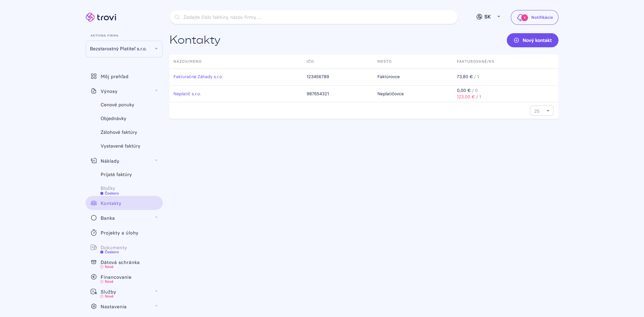
Task: Open contact Neplatič s.r.o.
Action: 187,94
